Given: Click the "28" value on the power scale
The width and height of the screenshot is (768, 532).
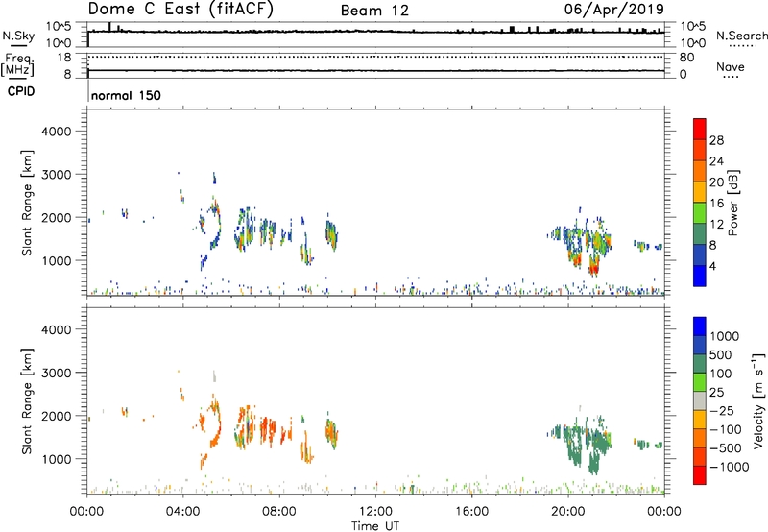Looking at the screenshot, I should (x=716, y=140).
